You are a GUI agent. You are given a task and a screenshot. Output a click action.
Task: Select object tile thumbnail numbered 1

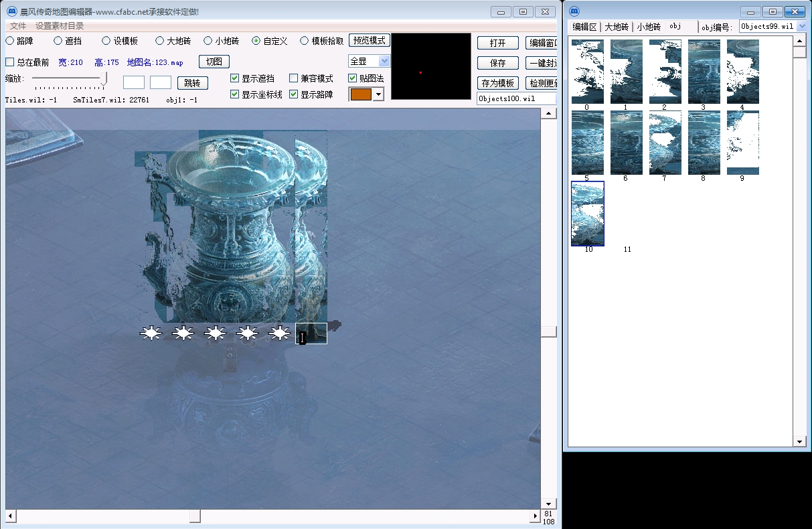627,71
